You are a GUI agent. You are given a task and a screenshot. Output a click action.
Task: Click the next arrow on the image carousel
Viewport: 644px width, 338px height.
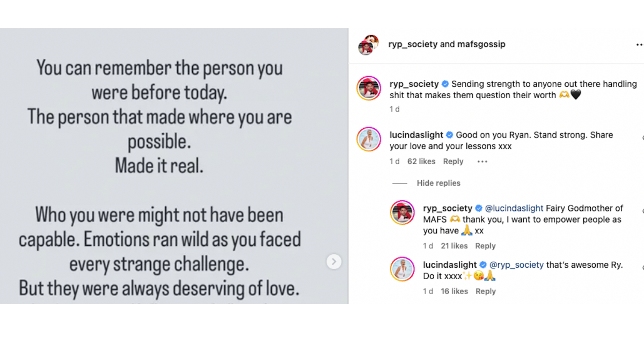tap(334, 261)
